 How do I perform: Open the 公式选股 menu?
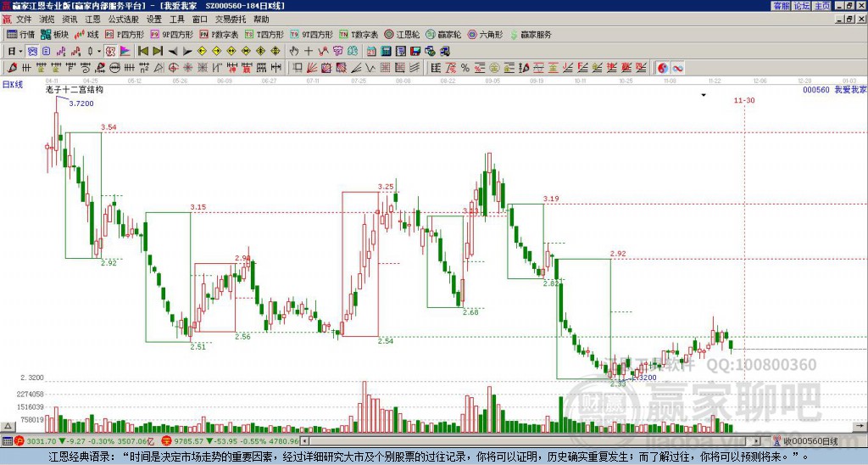[123, 20]
